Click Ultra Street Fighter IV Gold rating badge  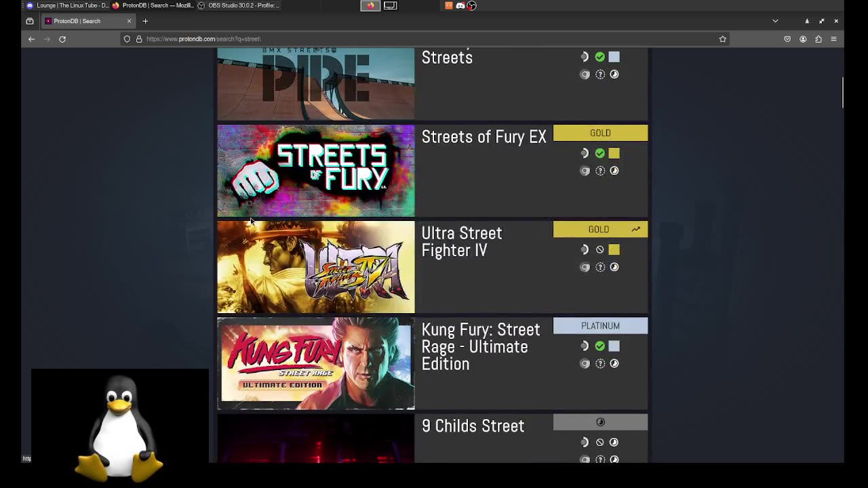tap(600, 229)
